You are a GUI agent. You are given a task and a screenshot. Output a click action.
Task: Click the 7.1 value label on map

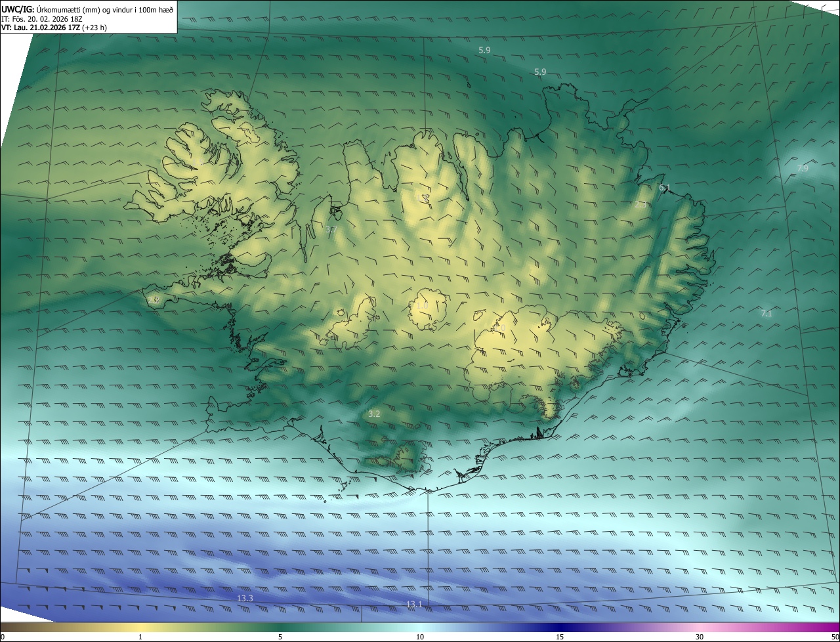pyautogui.click(x=766, y=314)
